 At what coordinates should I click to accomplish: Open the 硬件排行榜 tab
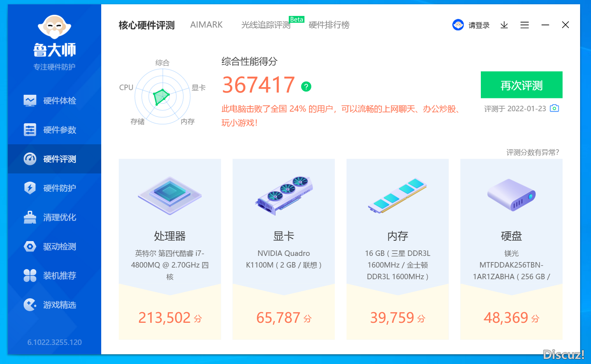329,25
